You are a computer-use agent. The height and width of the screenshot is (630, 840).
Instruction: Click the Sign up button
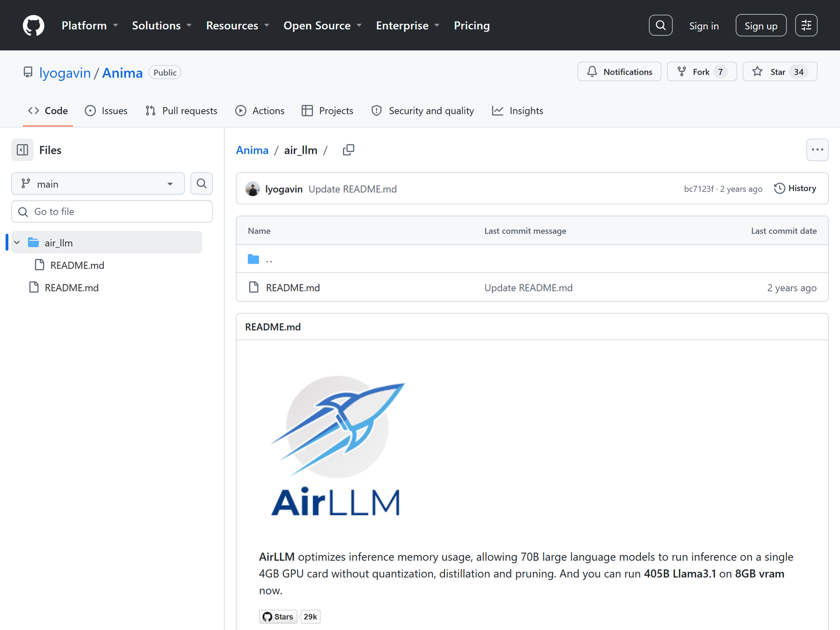tap(761, 25)
